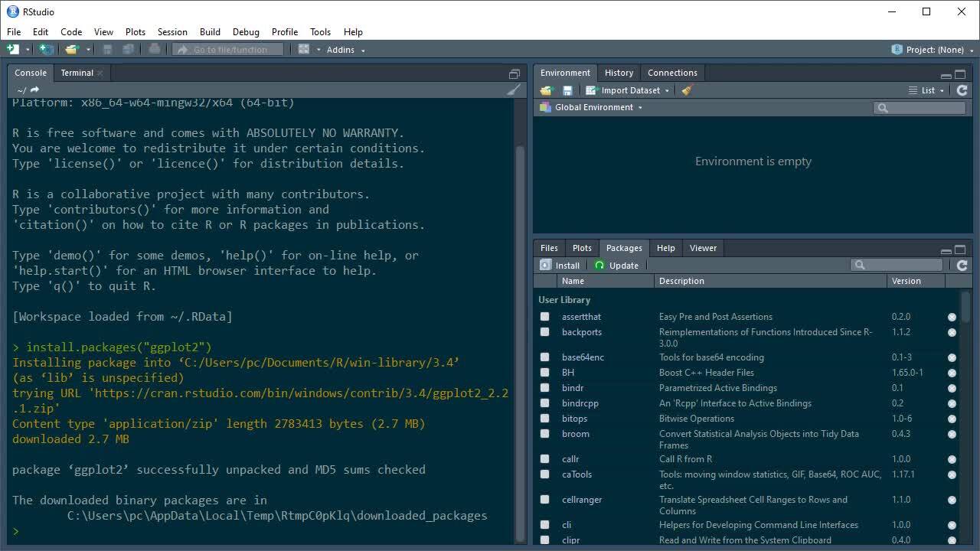Clear console with the broom icon
The height and width of the screenshot is (551, 980).
click(514, 90)
